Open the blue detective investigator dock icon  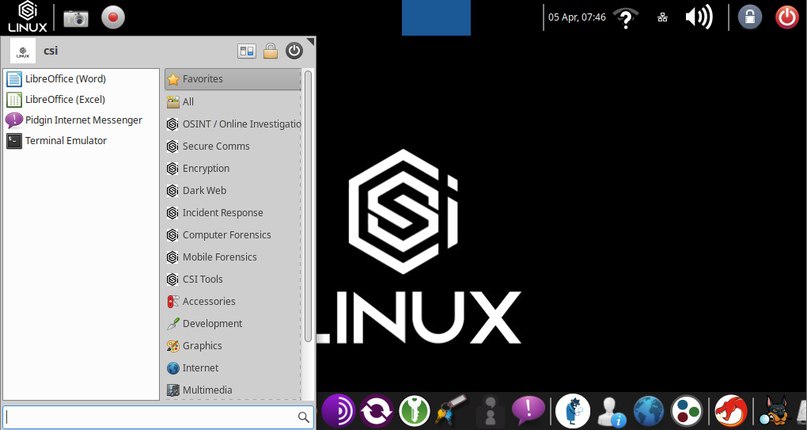click(572, 411)
